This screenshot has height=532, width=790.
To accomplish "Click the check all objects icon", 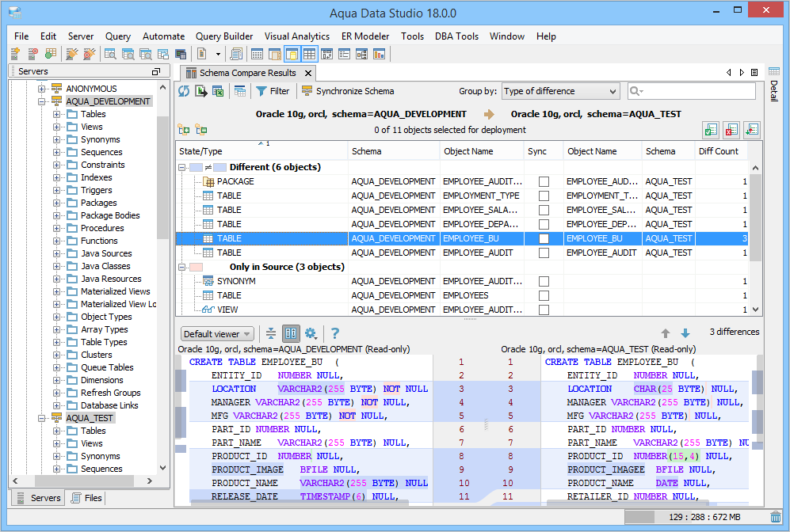I will 710,130.
